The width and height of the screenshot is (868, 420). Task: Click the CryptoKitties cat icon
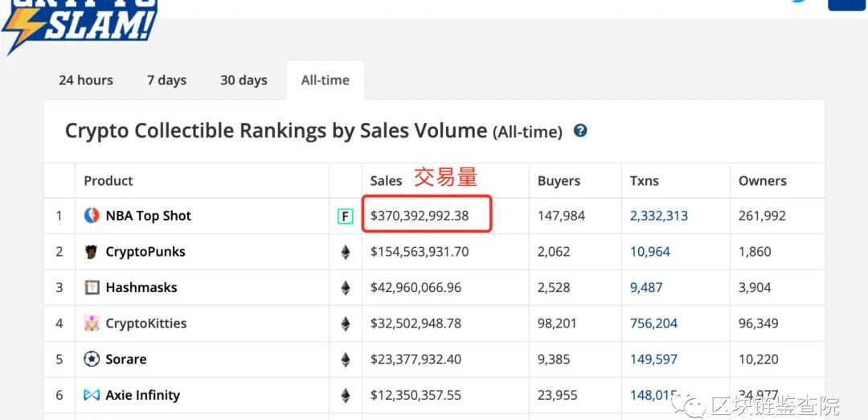pos(92,323)
